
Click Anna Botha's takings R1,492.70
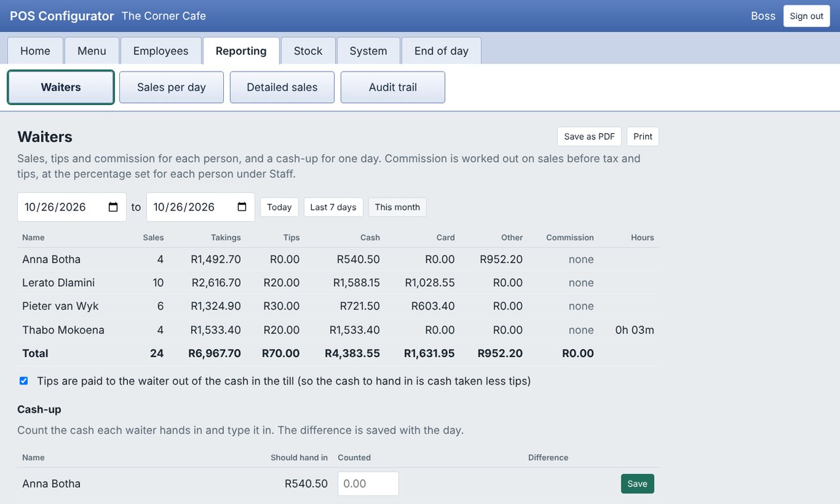coord(216,259)
